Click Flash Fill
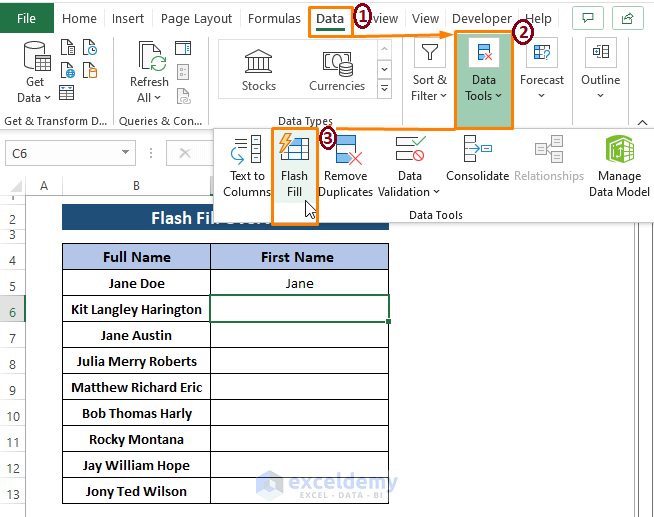This screenshot has height=517, width=654. click(294, 166)
